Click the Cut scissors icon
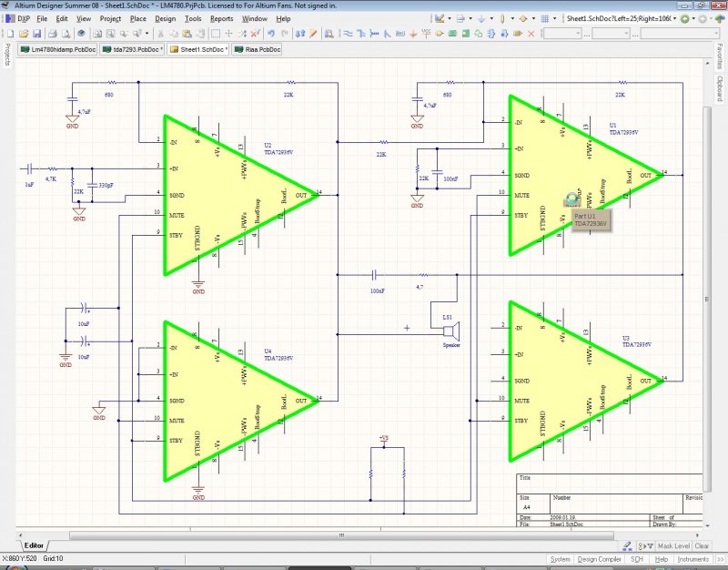The image size is (728, 570). (x=160, y=34)
